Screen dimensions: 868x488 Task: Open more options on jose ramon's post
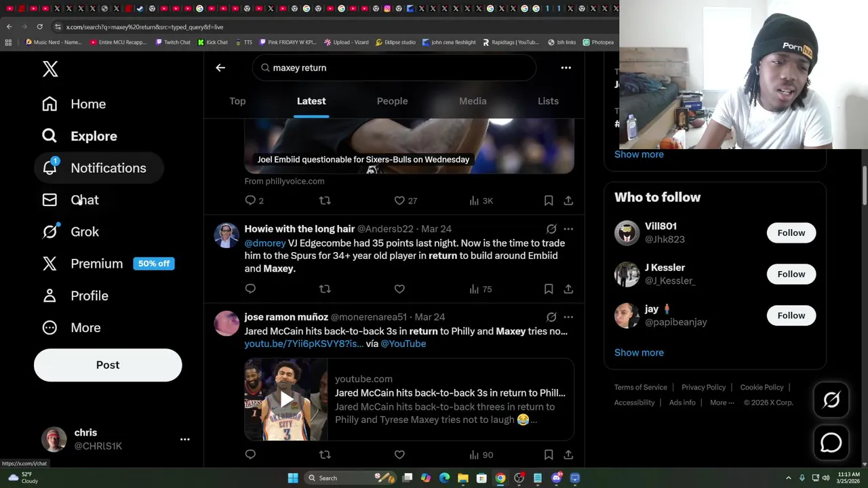pos(568,317)
